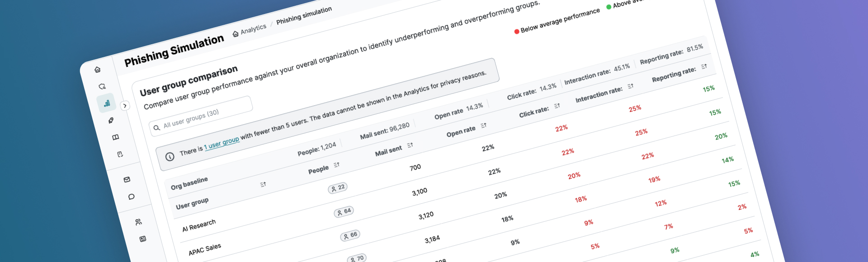Click the Phishing simulation breadcrumb item
This screenshot has width=868, height=262.
tap(304, 15)
